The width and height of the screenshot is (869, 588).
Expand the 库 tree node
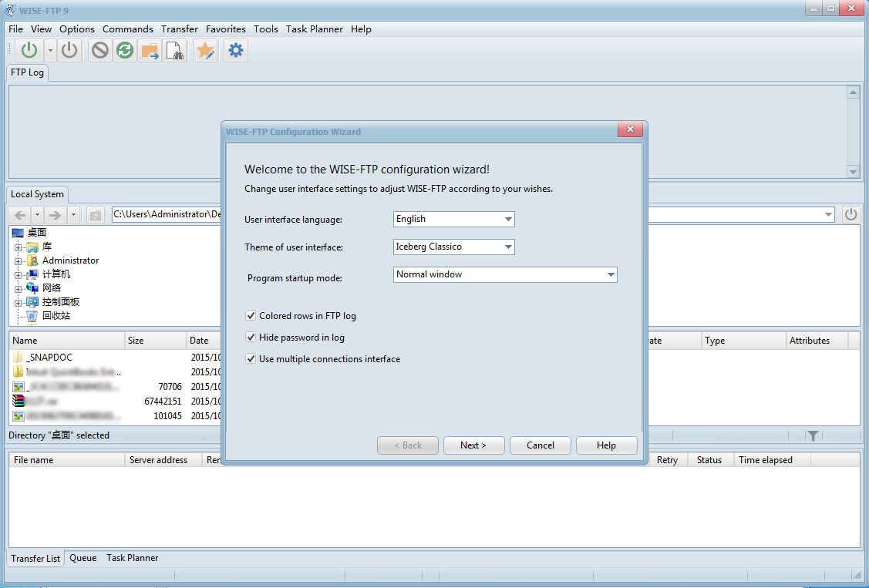[19, 247]
